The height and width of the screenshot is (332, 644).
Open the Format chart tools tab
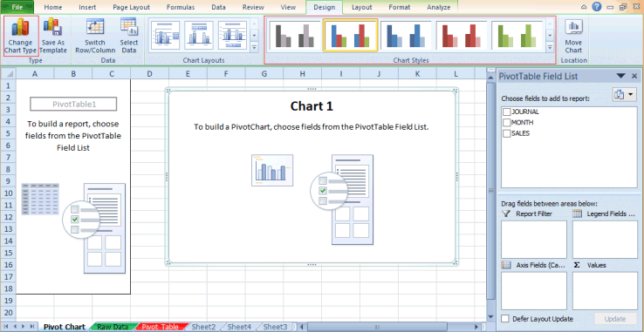pos(399,7)
